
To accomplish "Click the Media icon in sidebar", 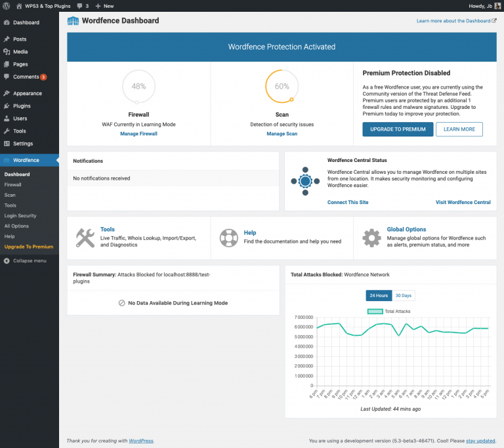I will [x=7, y=52].
